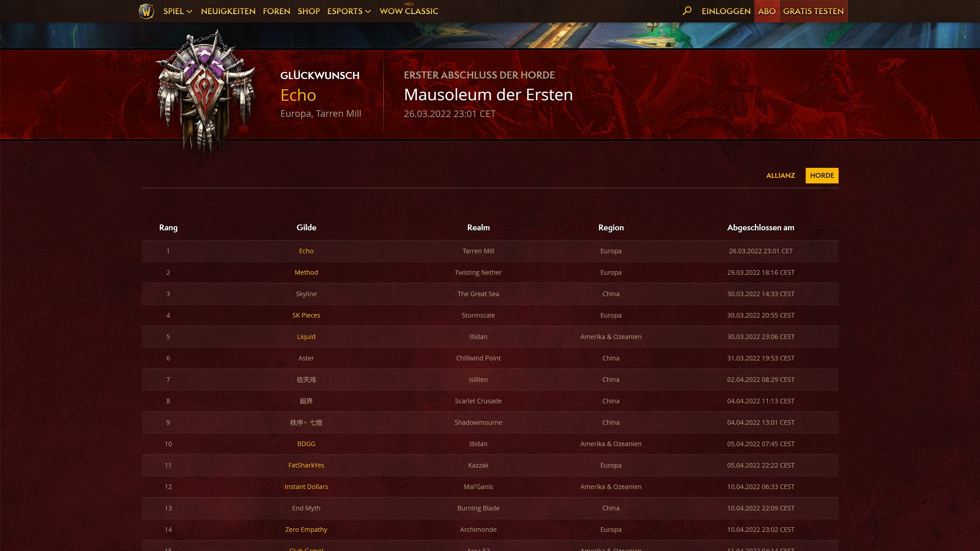Expand the SPIEL dropdown menu
980x551 pixels.
(x=178, y=11)
